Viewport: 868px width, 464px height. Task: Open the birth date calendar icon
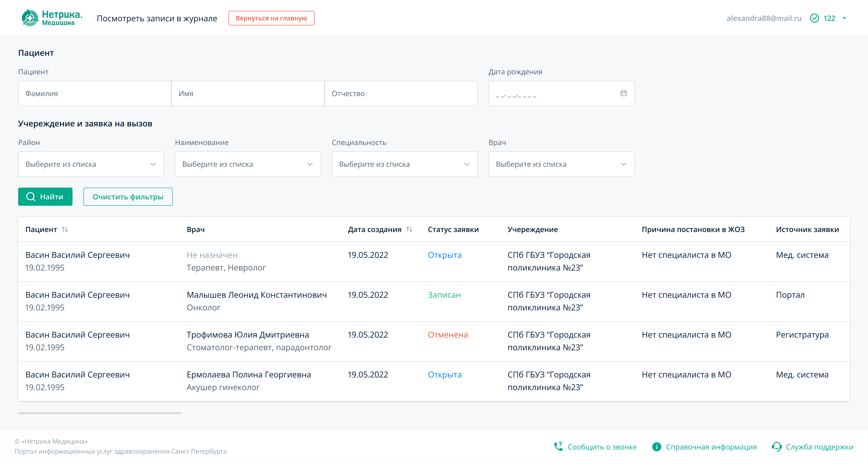click(623, 93)
